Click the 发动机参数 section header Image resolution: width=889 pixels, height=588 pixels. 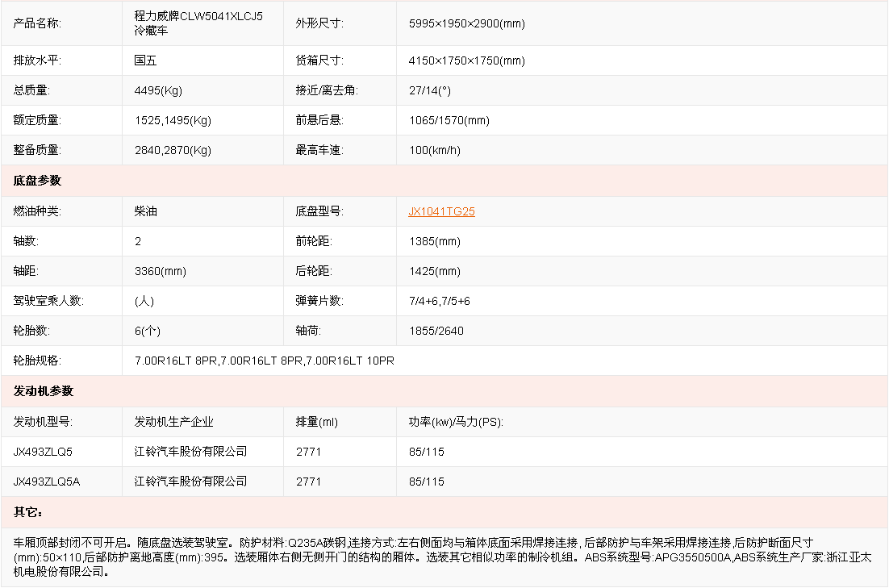click(43, 391)
